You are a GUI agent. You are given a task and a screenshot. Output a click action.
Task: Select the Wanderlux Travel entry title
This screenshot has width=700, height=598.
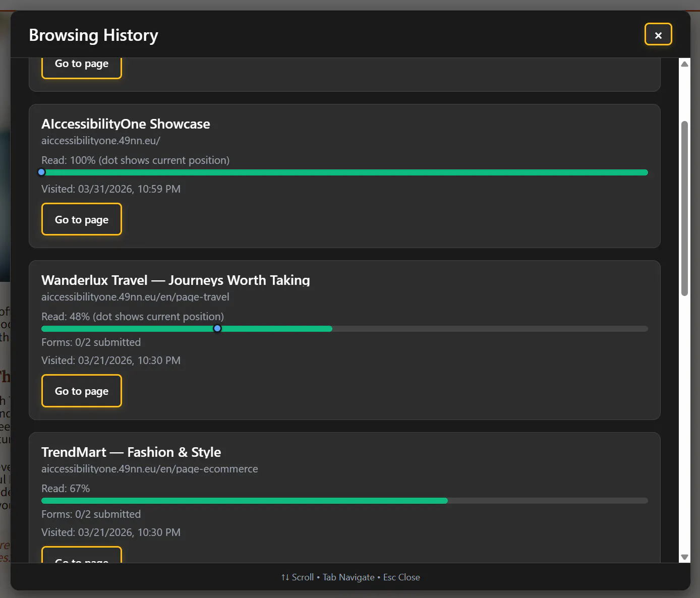click(x=176, y=280)
